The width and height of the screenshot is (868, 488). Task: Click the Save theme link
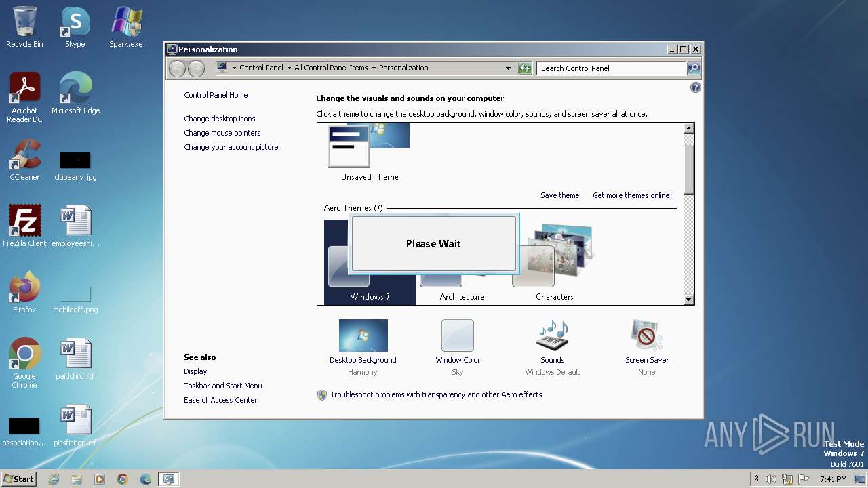559,195
